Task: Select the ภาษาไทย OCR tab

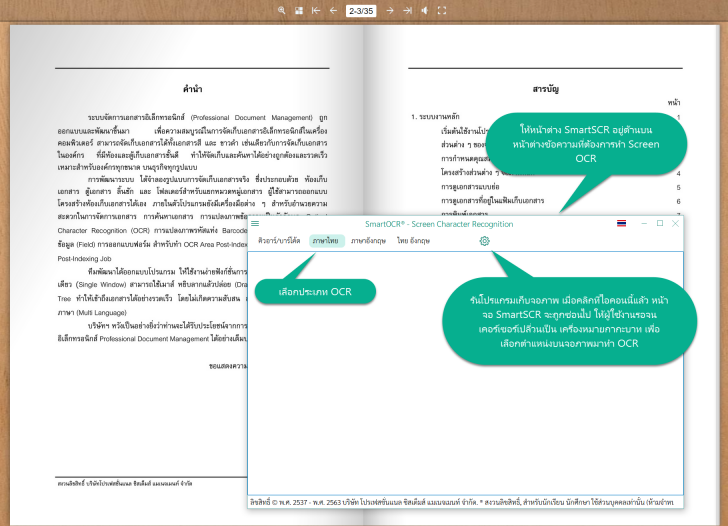Action: pyautogui.click(x=326, y=241)
